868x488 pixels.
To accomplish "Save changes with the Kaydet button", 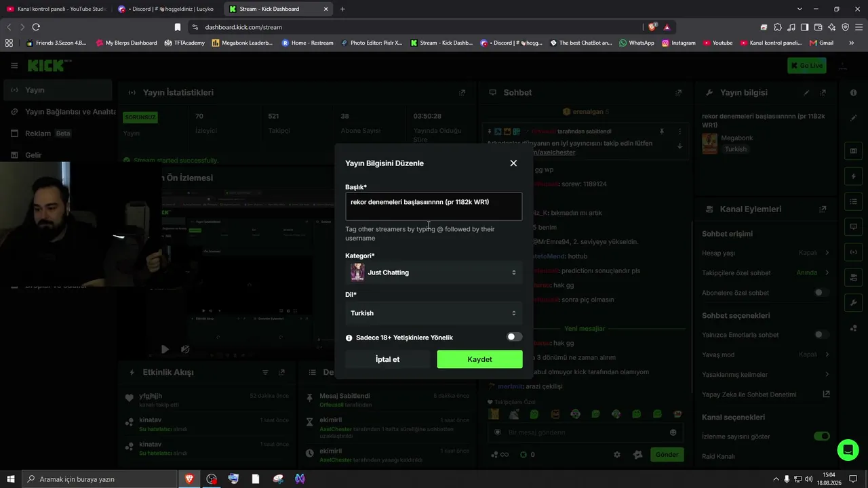I will click(x=479, y=359).
